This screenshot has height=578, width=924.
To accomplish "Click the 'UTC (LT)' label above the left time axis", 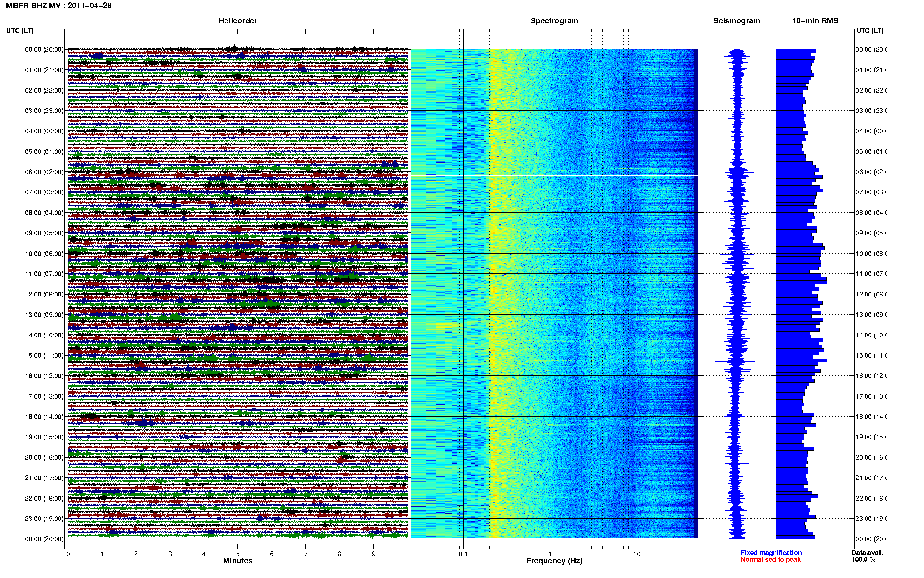I will 20,31.
